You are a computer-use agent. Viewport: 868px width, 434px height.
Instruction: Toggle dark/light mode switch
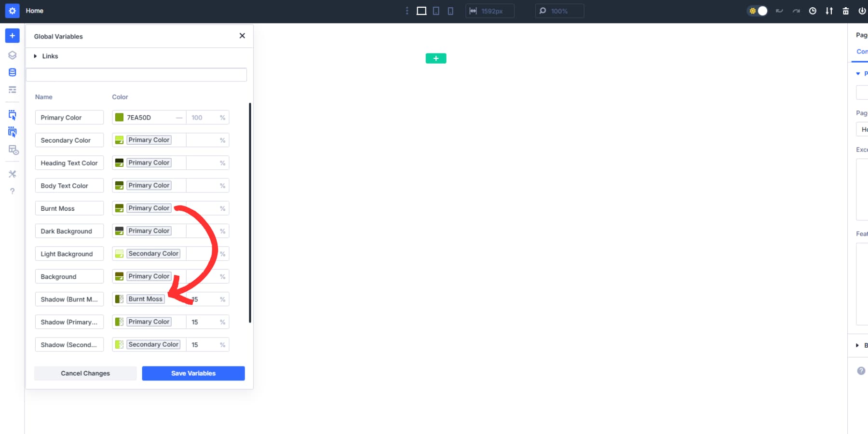point(758,11)
